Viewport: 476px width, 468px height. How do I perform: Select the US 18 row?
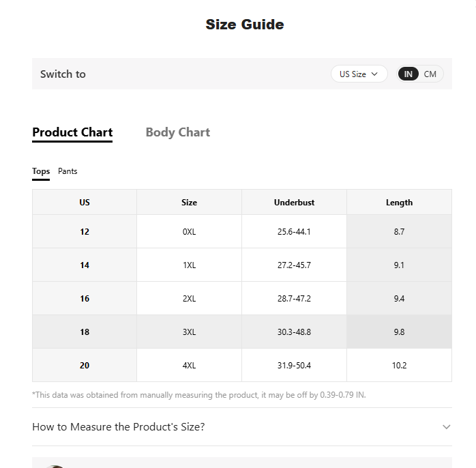click(242, 332)
